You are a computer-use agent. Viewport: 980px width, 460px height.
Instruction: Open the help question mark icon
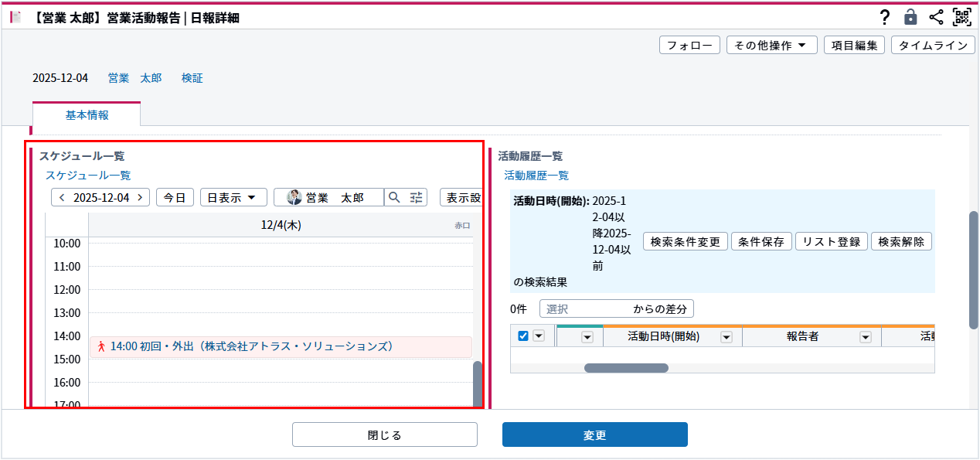(x=885, y=17)
